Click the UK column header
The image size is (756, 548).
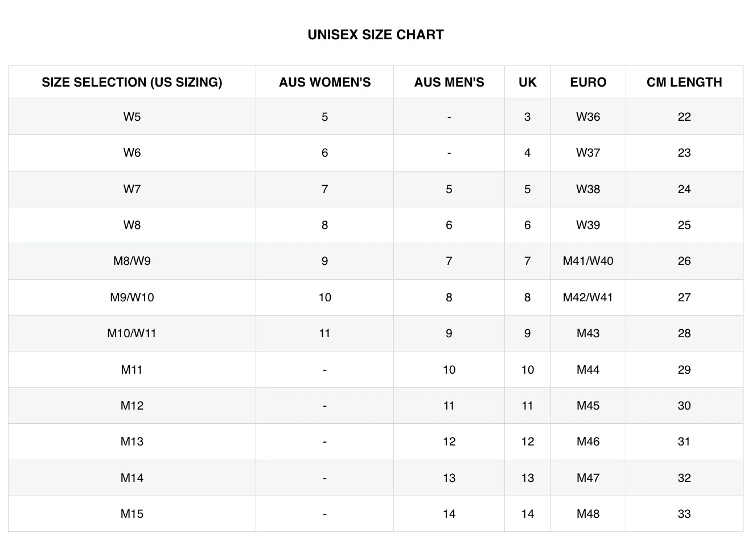click(x=527, y=82)
